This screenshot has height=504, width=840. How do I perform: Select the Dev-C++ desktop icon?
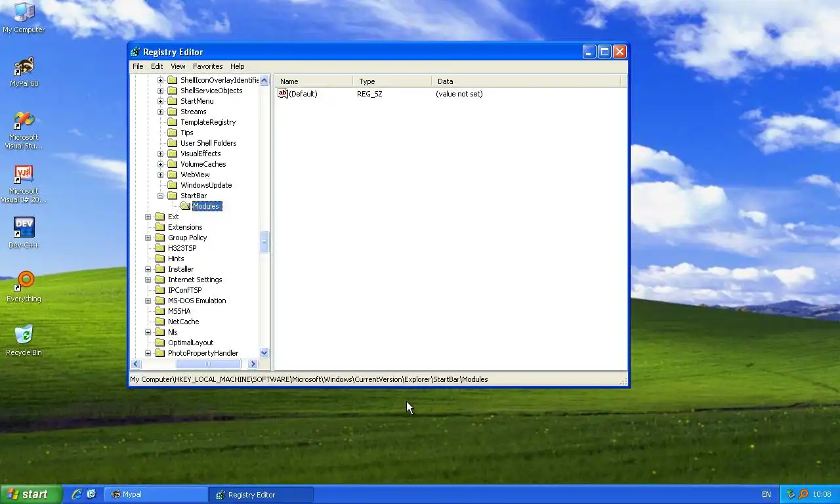[24, 228]
